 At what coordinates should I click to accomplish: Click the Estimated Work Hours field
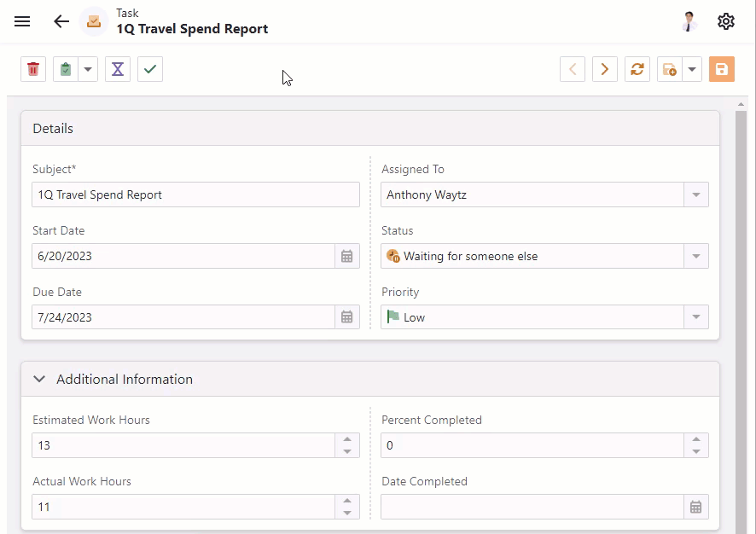pos(183,445)
